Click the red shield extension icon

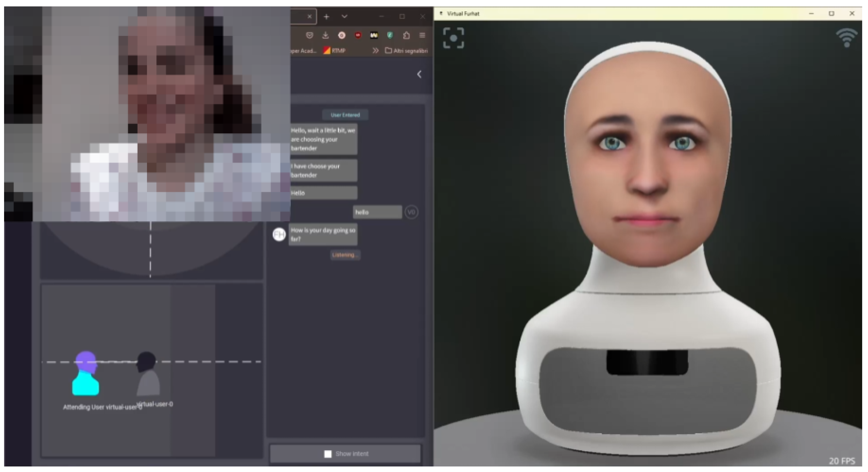click(x=358, y=36)
